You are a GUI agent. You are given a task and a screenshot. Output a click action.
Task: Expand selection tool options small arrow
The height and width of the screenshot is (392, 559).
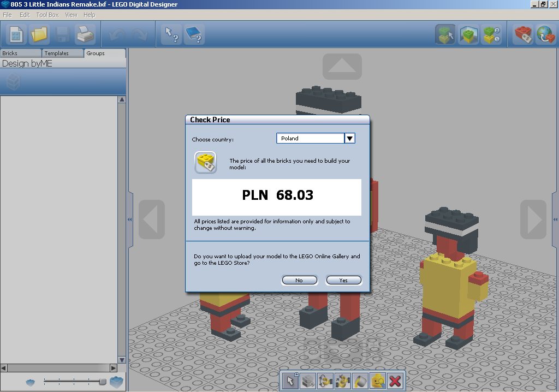[x=296, y=375]
